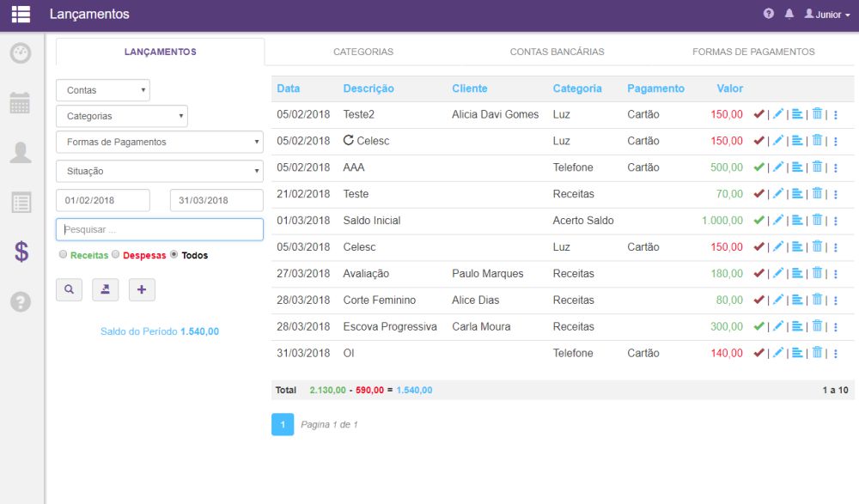Toggle status checkmark for Saldo Inicial
This screenshot has height=504, width=859.
(x=758, y=220)
